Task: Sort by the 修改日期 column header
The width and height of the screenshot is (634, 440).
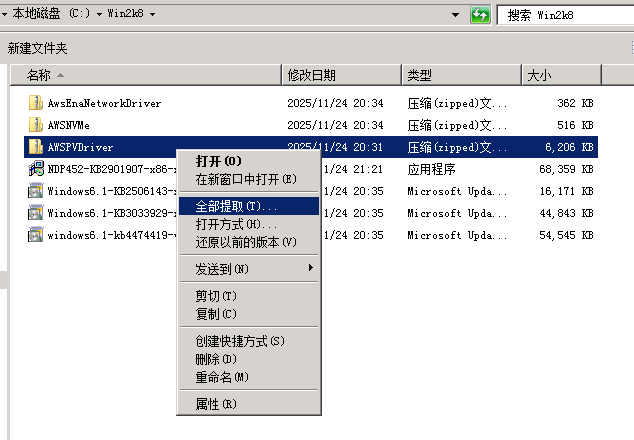Action: 342,75
